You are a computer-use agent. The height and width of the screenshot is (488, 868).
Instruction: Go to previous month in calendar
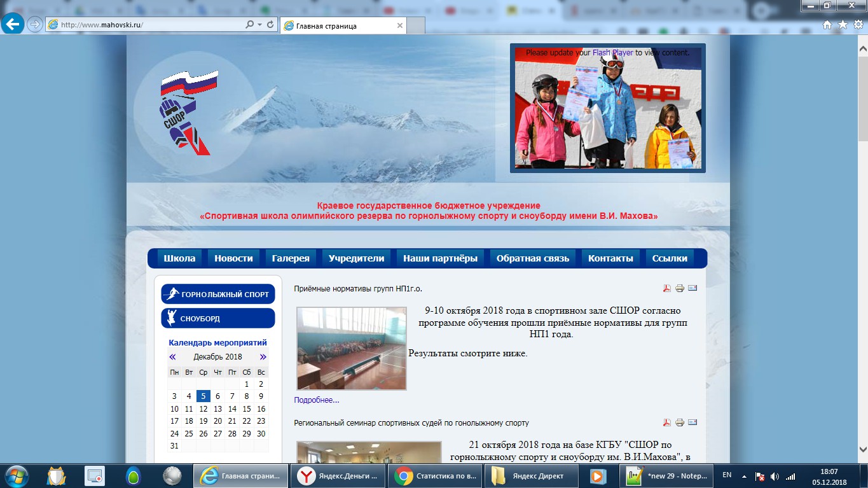pyautogui.click(x=172, y=357)
